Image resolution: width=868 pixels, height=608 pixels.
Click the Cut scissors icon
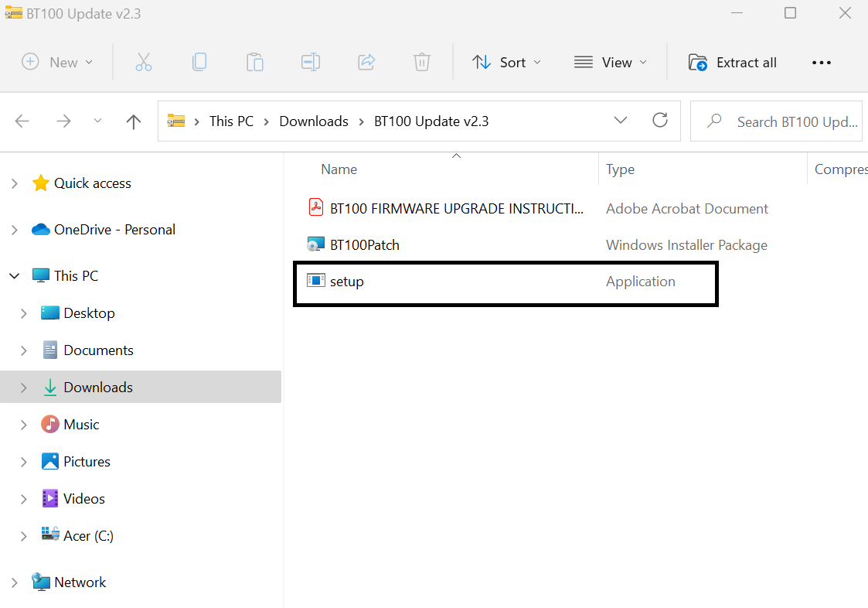pos(144,63)
